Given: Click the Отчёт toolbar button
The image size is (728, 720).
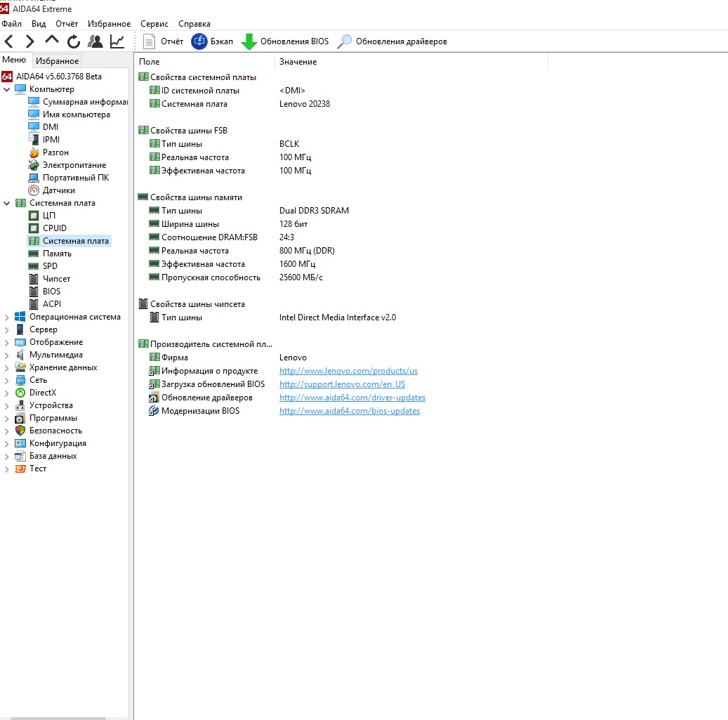Looking at the screenshot, I should click(x=163, y=41).
